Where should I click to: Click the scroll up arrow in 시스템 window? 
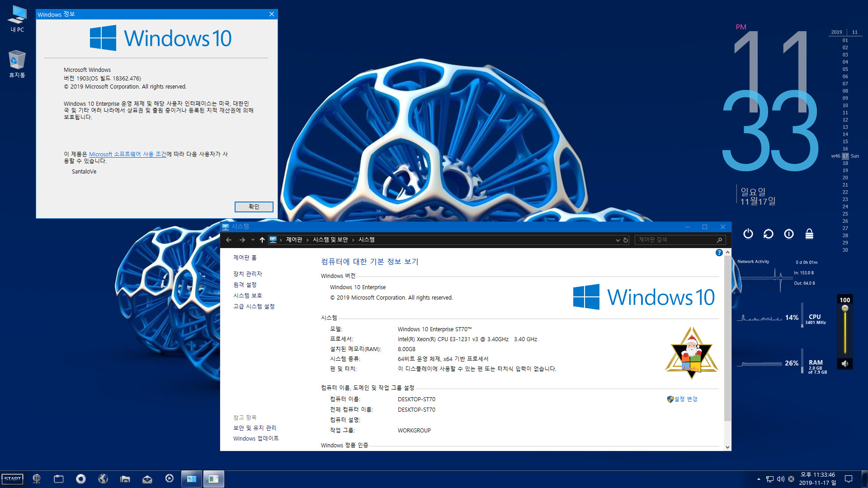tap(727, 252)
